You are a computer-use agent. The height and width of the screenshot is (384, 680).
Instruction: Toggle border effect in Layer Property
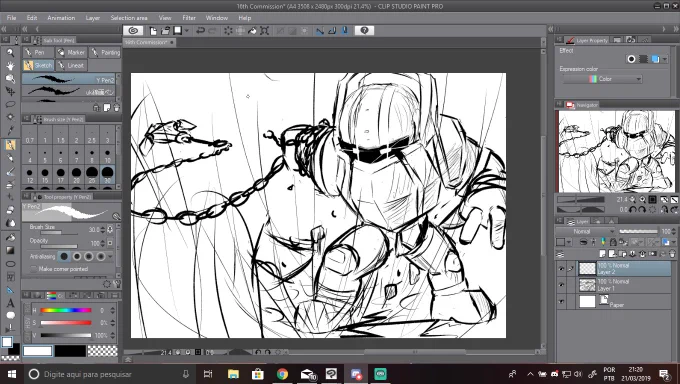coord(631,59)
